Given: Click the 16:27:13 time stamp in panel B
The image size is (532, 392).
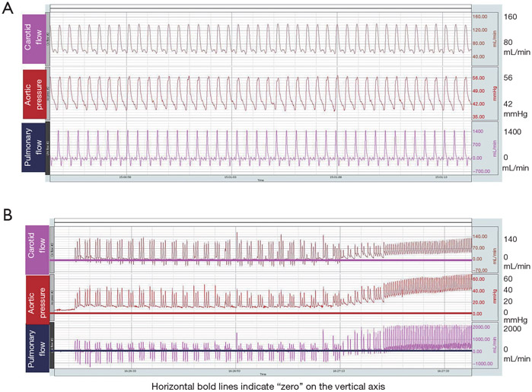Looking at the screenshot, I should (339, 371).
